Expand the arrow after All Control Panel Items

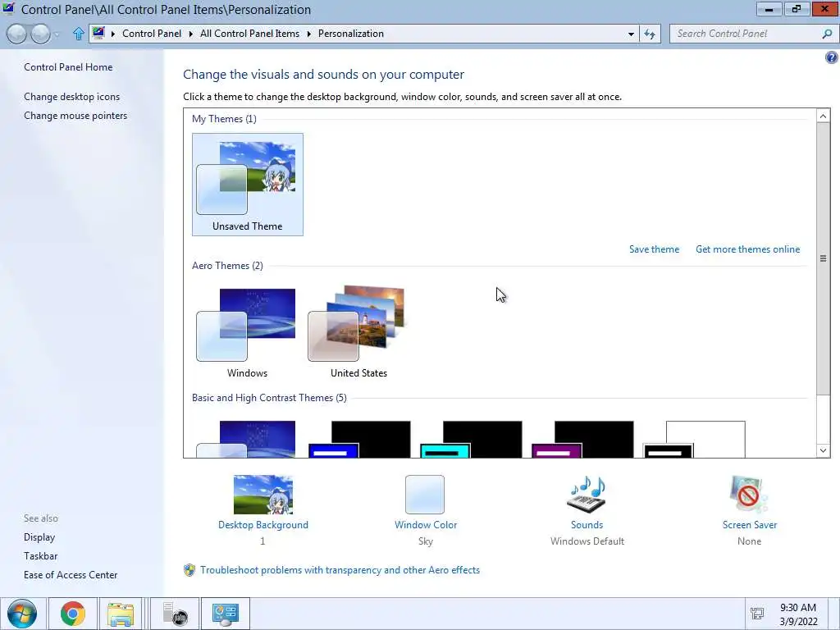pos(309,34)
